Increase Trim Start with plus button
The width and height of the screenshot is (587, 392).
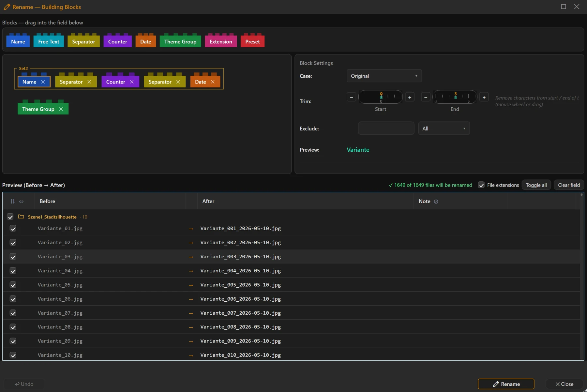coord(410,97)
